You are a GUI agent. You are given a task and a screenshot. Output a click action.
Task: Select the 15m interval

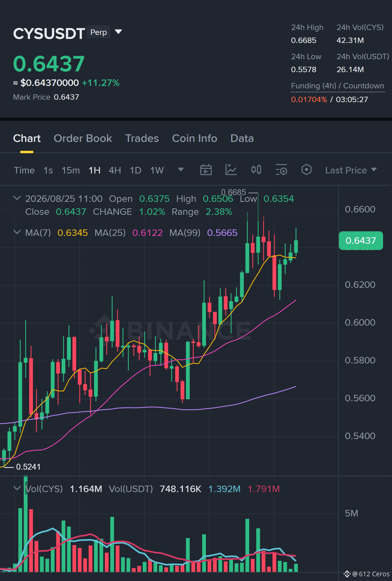(x=71, y=170)
